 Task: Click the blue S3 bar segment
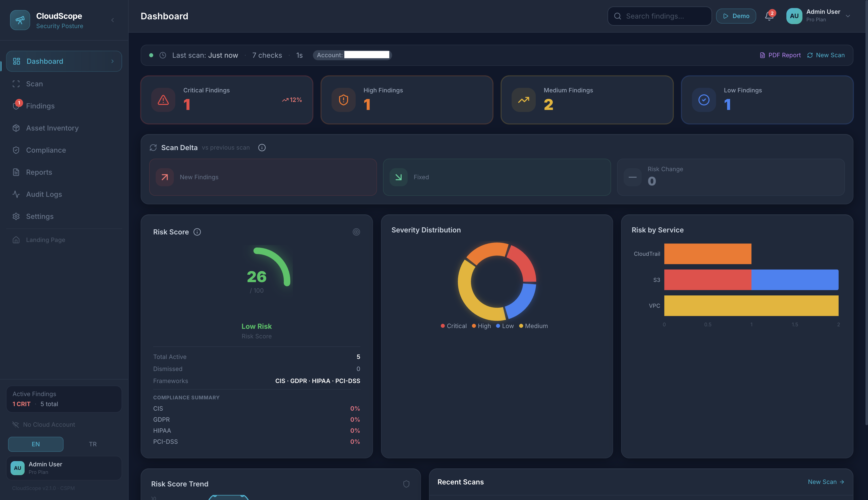click(x=795, y=280)
